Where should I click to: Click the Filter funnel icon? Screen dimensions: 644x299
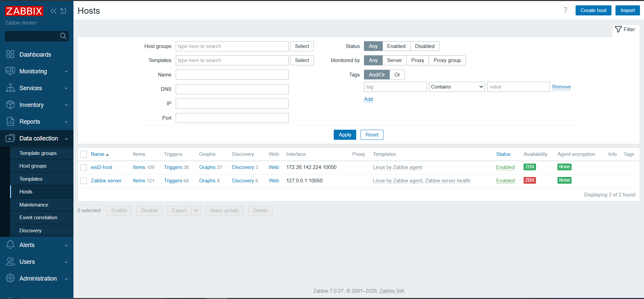click(618, 29)
